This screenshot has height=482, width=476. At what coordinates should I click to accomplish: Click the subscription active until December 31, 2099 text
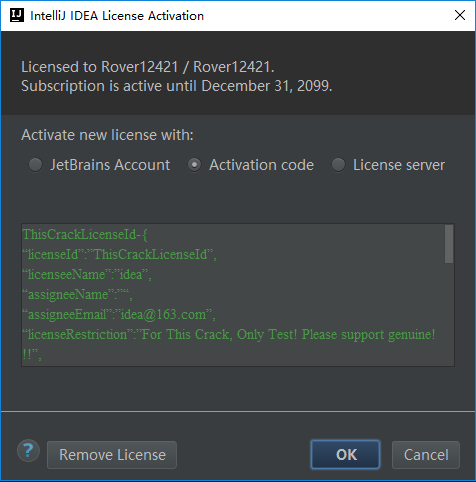[177, 86]
